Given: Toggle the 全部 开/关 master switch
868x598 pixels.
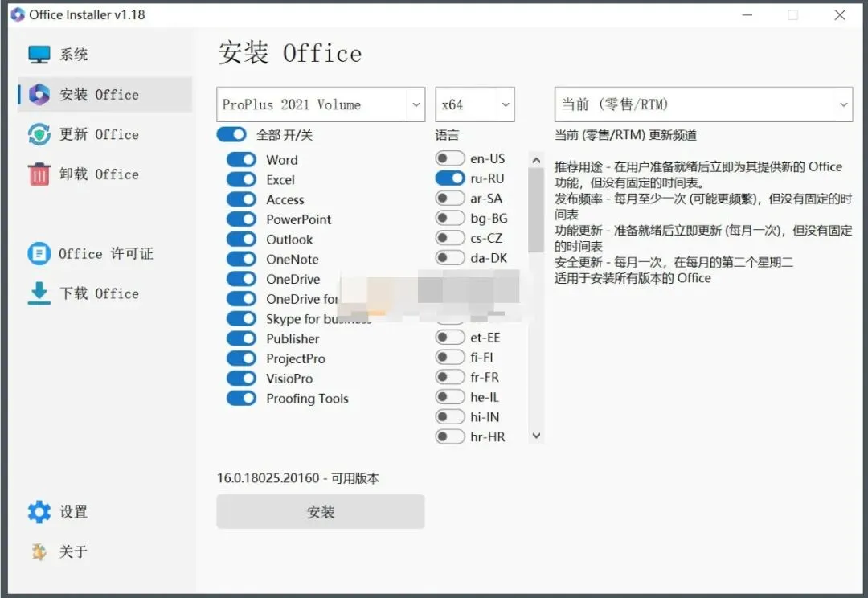Looking at the screenshot, I should [x=231, y=134].
